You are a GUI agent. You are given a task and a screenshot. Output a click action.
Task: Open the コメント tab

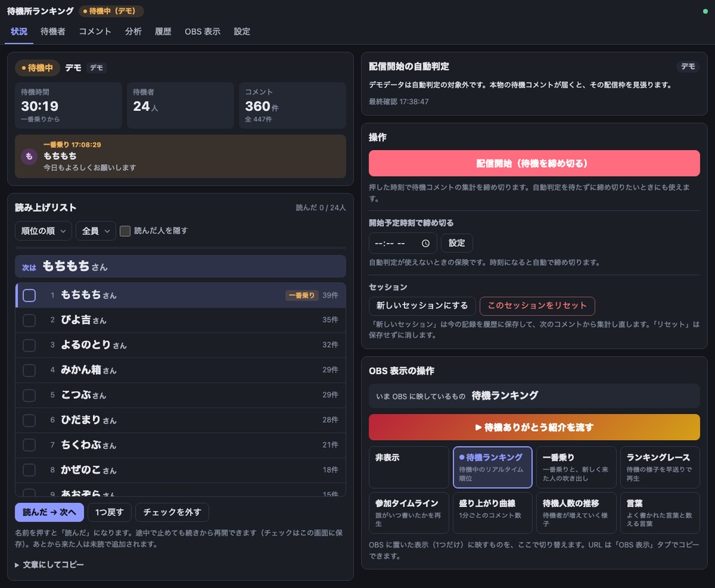[x=95, y=31]
